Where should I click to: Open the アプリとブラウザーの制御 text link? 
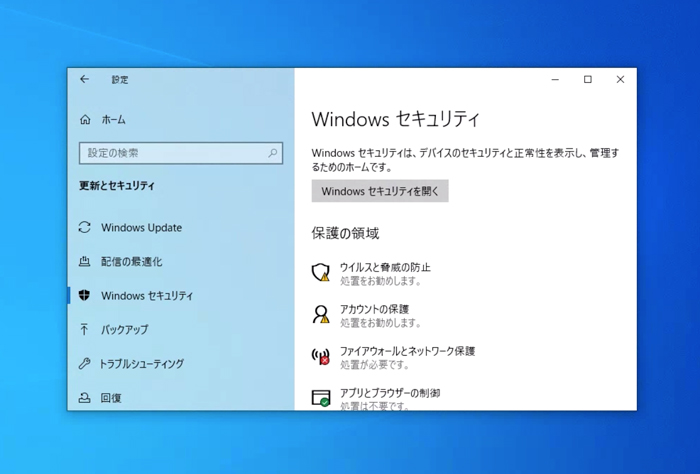click(390, 393)
